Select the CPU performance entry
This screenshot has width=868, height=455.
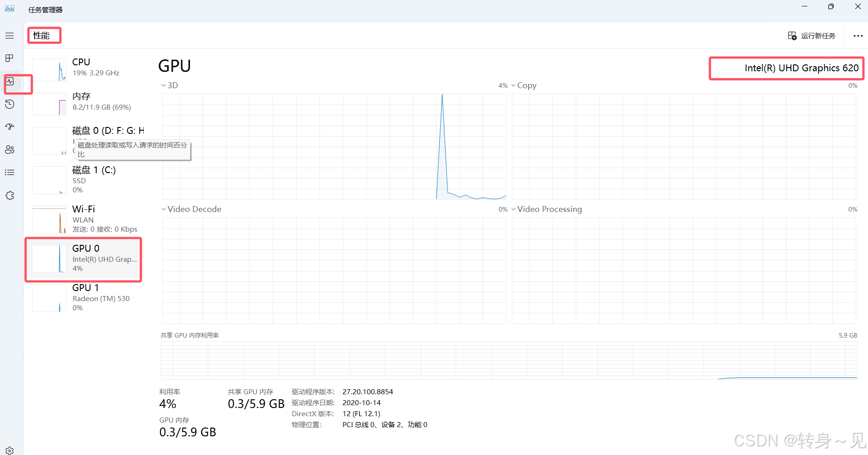tap(87, 70)
